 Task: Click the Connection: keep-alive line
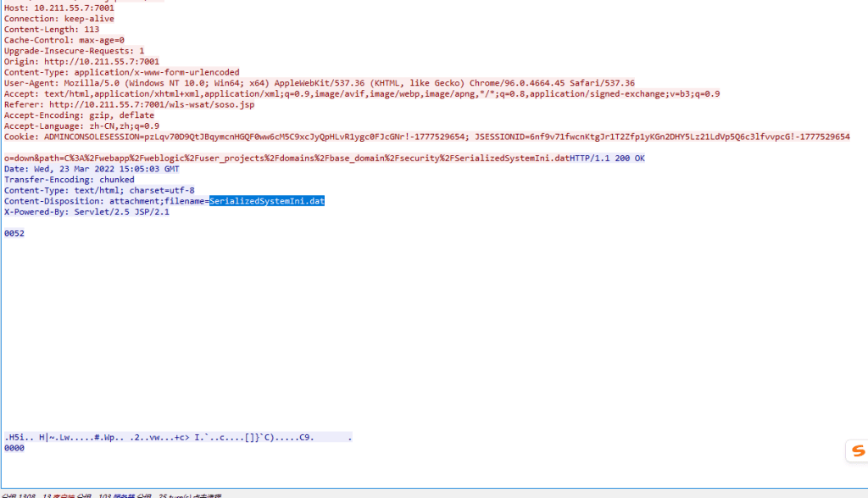click(x=58, y=19)
